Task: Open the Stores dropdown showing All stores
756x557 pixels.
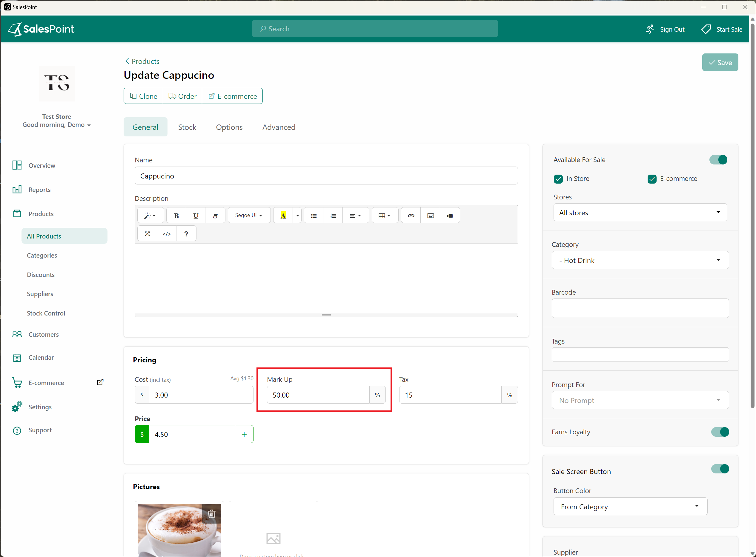Action: (x=639, y=213)
